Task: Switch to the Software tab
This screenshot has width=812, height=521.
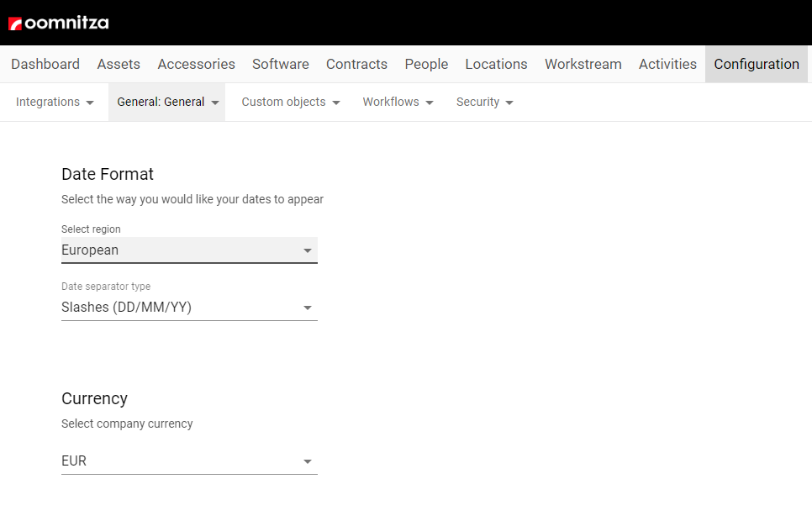Action: [281, 64]
